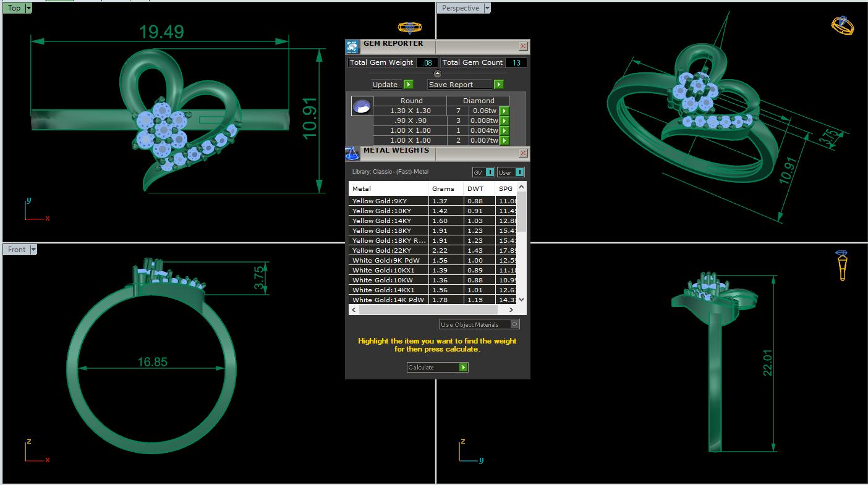Click the Update button in Gem Reporter
This screenshot has width=868, height=485.
click(x=392, y=85)
